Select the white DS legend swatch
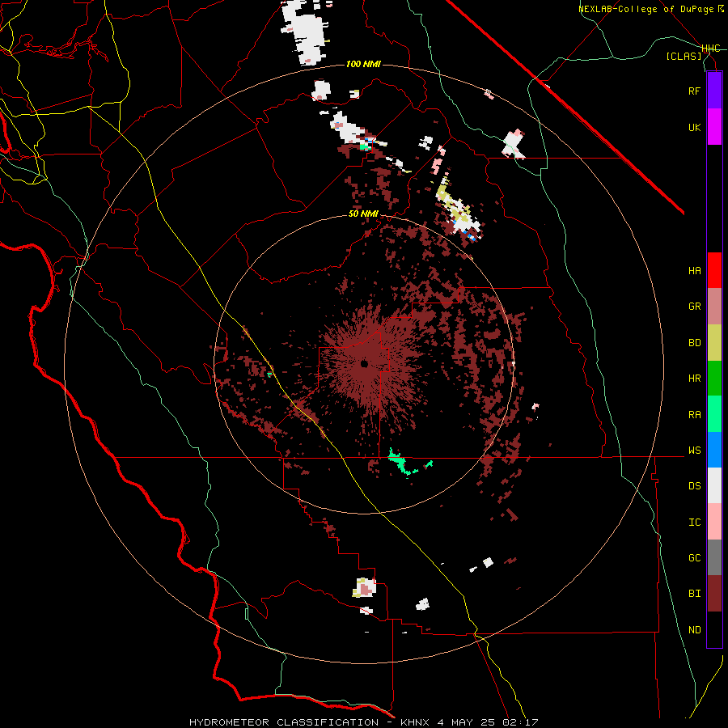The height and width of the screenshot is (728, 728). tap(714, 485)
